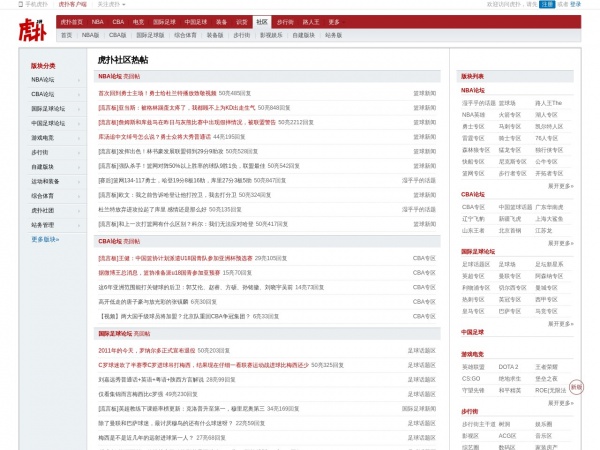The height and width of the screenshot is (450, 600).
Task: Open 上海大鲨鱼 in the board list
Action: tap(549, 219)
